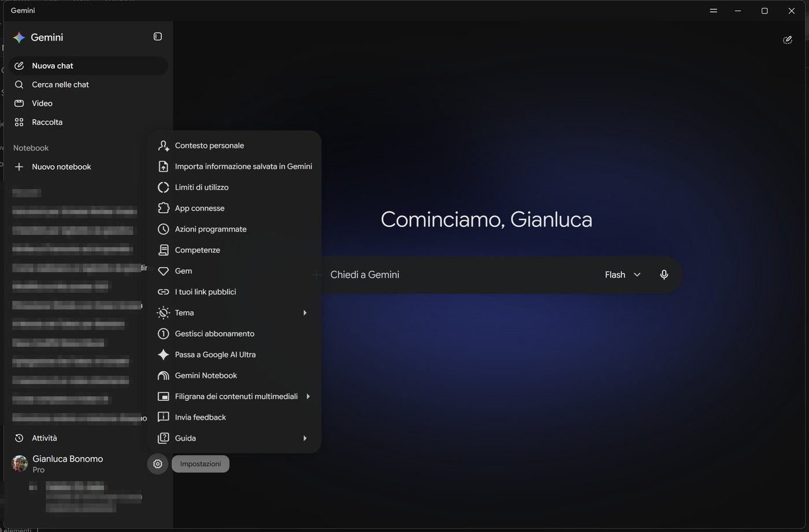The image size is (809, 532).
Task: Start a Nuova chat
Action: coord(88,66)
